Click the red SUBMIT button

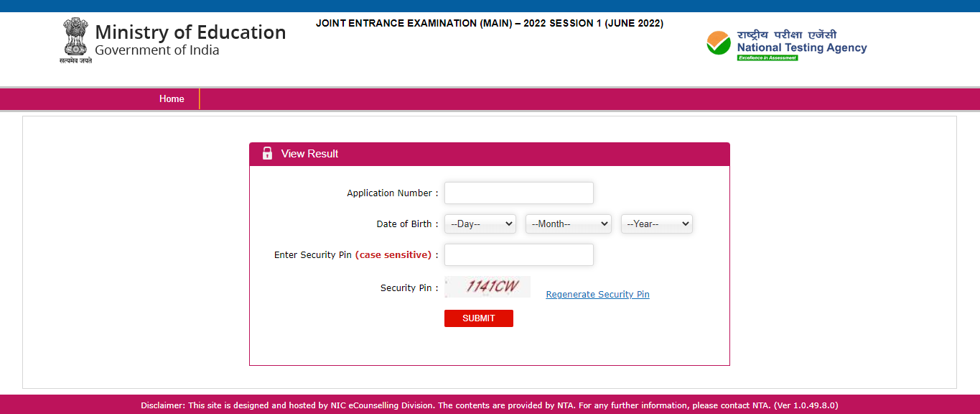(479, 318)
